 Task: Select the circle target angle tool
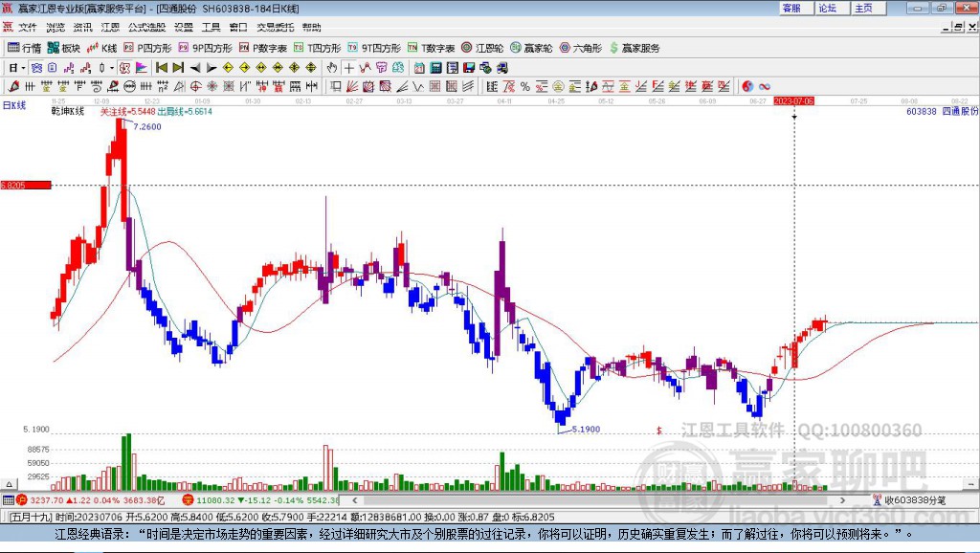pyautogui.click(x=195, y=86)
